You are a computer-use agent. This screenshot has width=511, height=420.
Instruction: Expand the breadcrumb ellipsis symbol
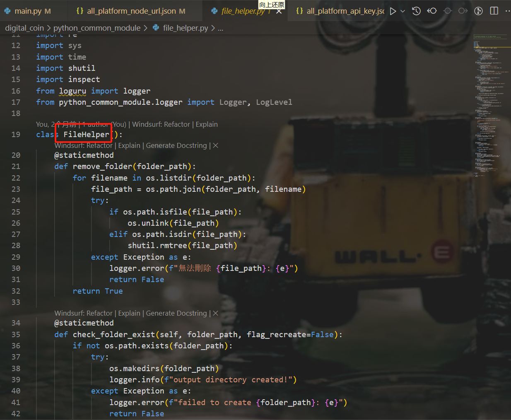220,28
